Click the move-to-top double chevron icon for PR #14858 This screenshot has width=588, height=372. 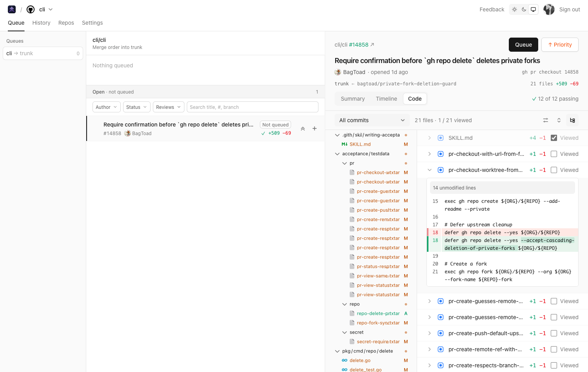[303, 128]
